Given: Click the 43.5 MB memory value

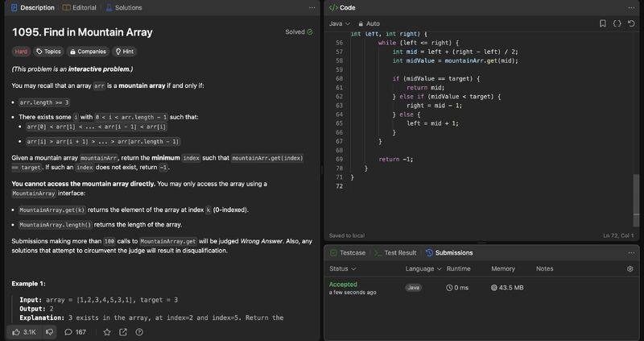Looking at the screenshot, I should point(507,288).
